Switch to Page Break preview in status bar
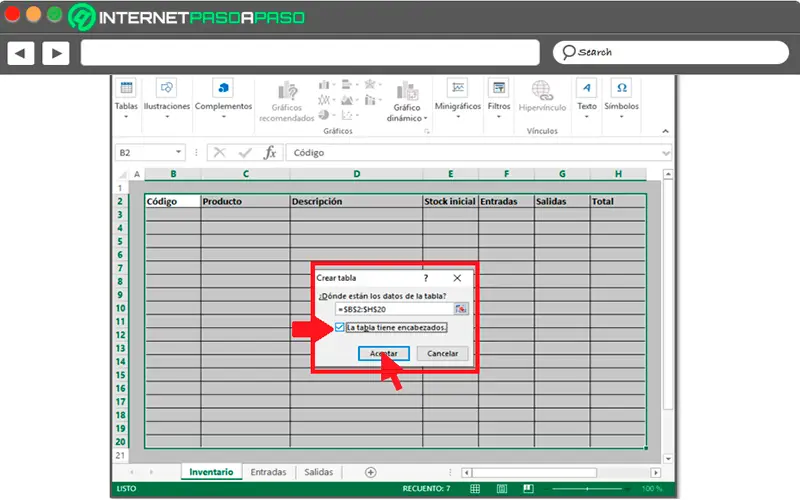The height and width of the screenshot is (500, 800). click(x=528, y=489)
